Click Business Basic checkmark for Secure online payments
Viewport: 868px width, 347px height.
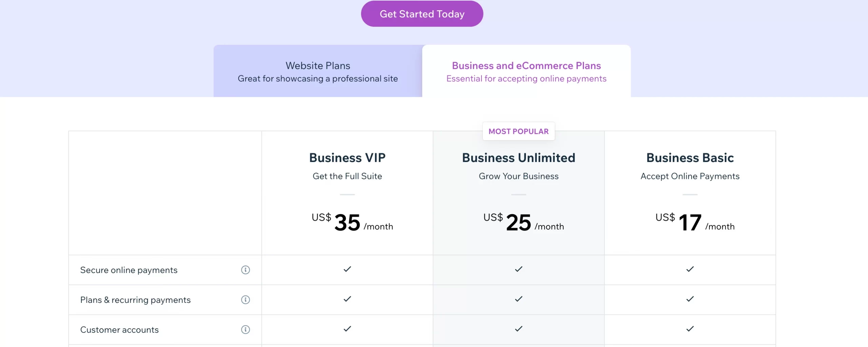point(690,269)
